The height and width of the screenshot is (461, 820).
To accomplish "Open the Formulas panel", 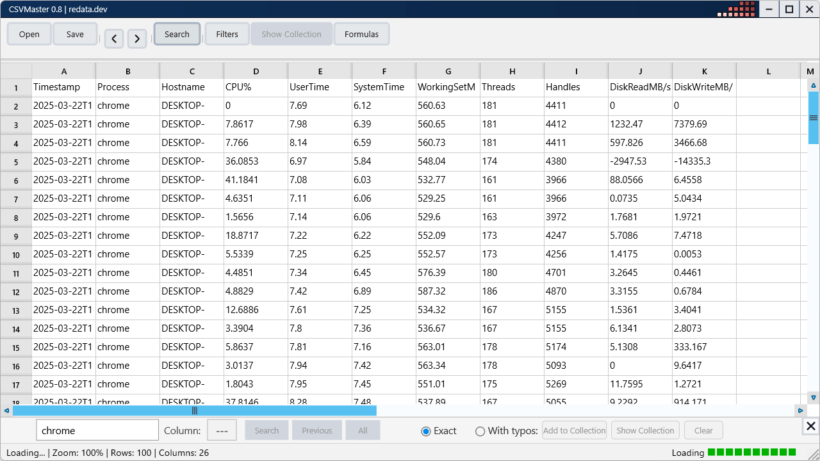I will [x=361, y=34].
